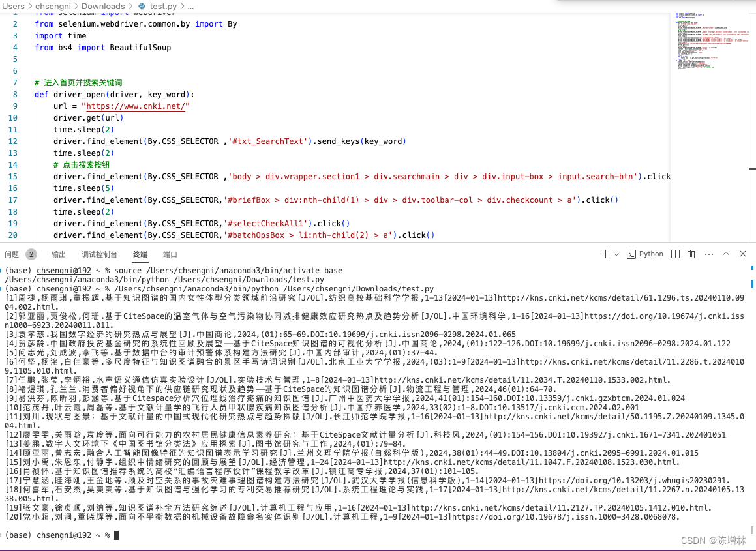Open the new terminal launch profile dropdown
Image resolution: width=756 pixels, height=551 pixels.
click(616, 254)
